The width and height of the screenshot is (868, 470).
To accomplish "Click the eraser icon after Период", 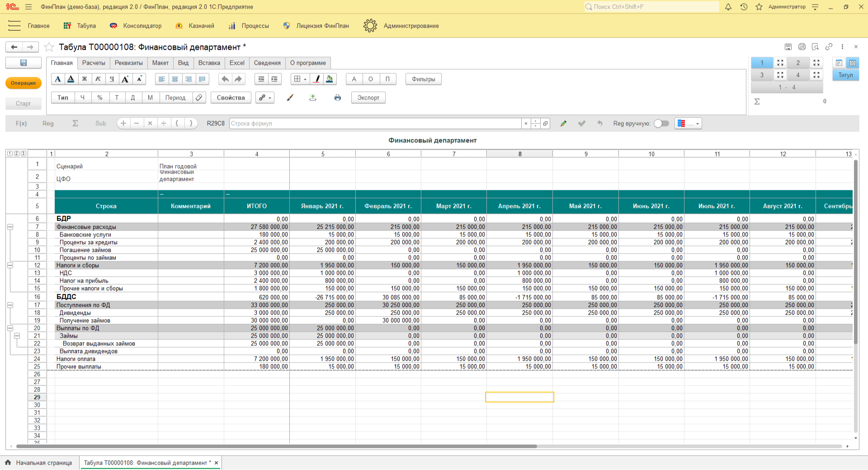I will (199, 98).
